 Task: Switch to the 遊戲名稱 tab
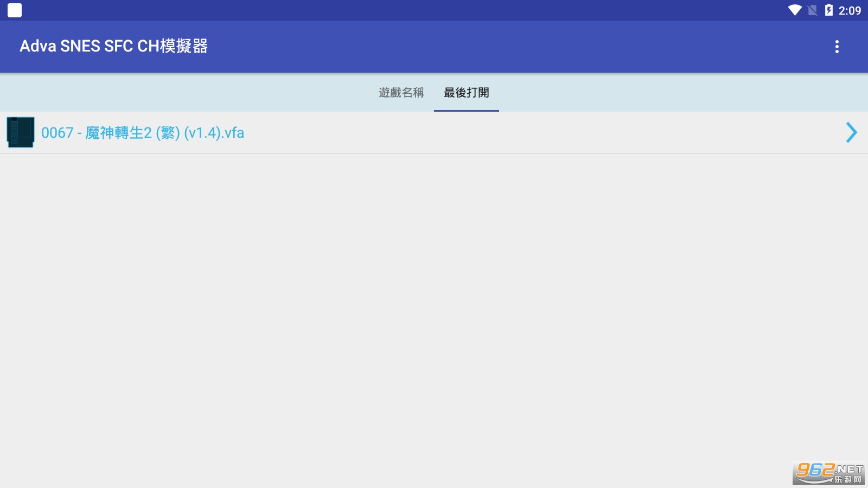point(401,93)
